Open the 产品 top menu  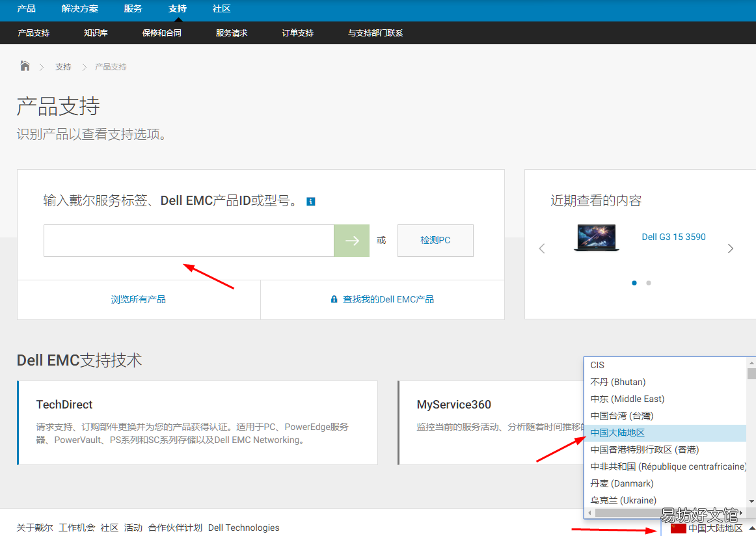(27, 8)
